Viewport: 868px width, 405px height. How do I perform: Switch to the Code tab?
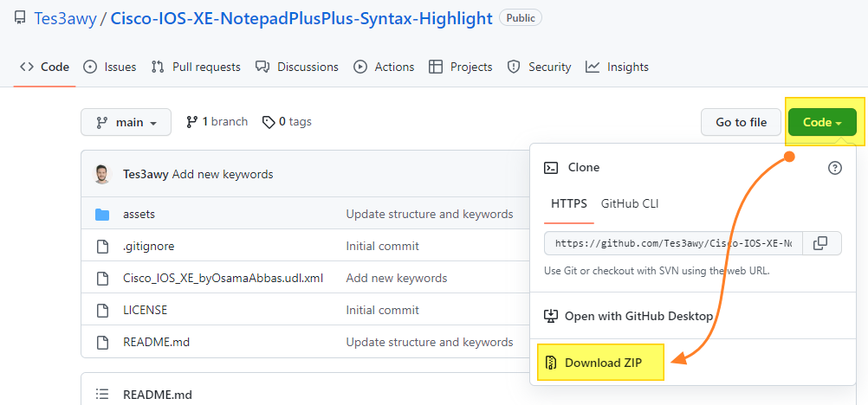tap(44, 67)
